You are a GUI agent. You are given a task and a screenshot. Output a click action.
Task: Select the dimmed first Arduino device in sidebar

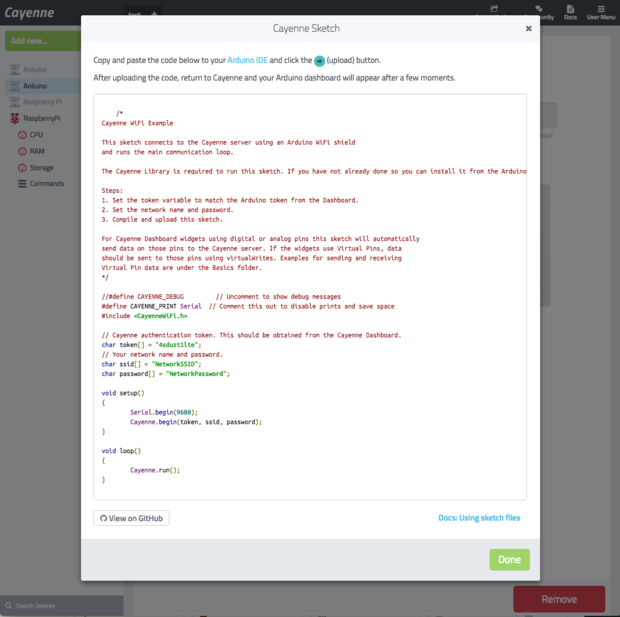point(35,70)
